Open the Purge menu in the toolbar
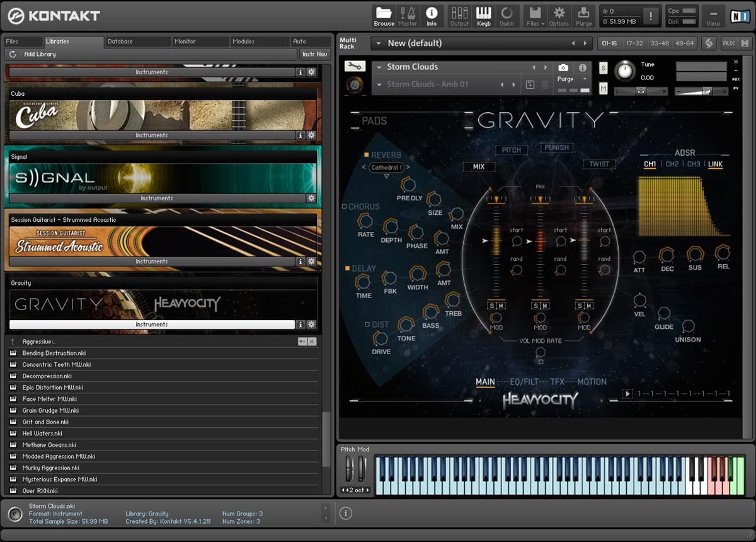Viewport: 756px width, 542px height. click(x=584, y=16)
